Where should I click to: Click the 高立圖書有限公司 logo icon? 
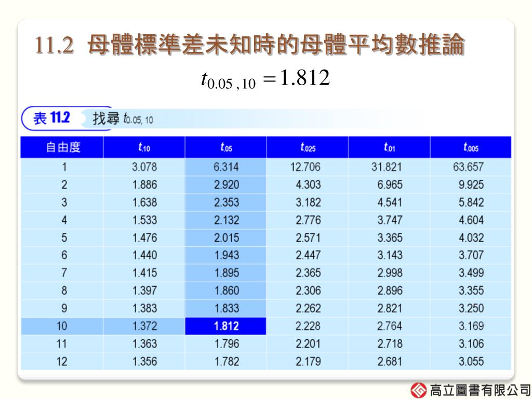click(x=419, y=390)
